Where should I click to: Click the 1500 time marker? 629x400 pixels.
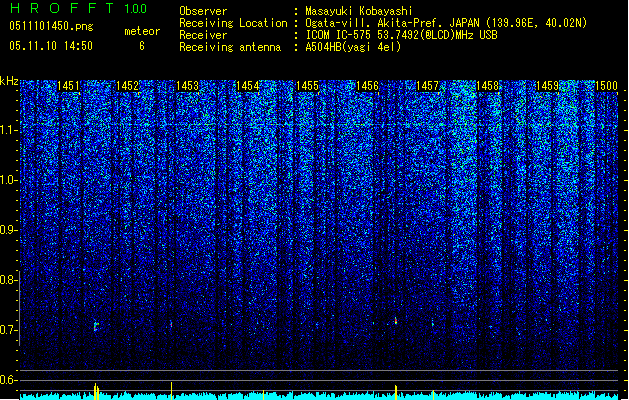point(607,86)
